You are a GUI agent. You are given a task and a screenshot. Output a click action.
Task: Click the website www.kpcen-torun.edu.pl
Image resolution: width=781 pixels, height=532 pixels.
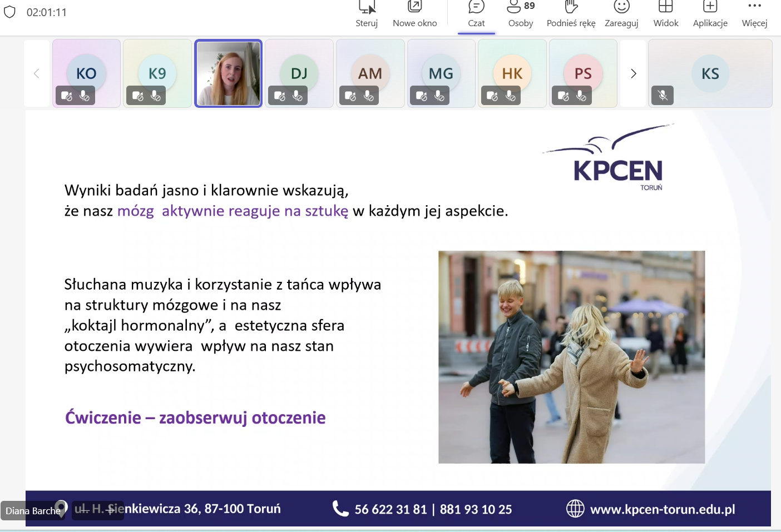click(x=663, y=509)
